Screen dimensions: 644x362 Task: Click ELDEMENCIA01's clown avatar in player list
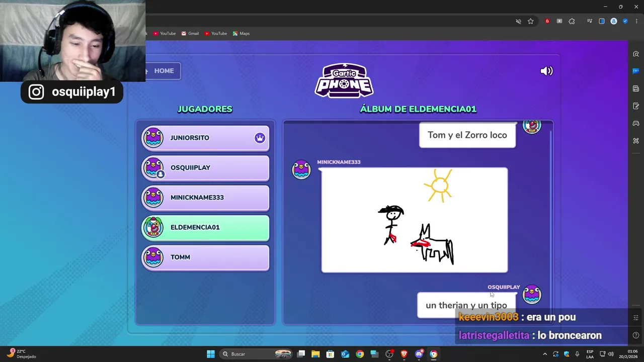(x=153, y=227)
